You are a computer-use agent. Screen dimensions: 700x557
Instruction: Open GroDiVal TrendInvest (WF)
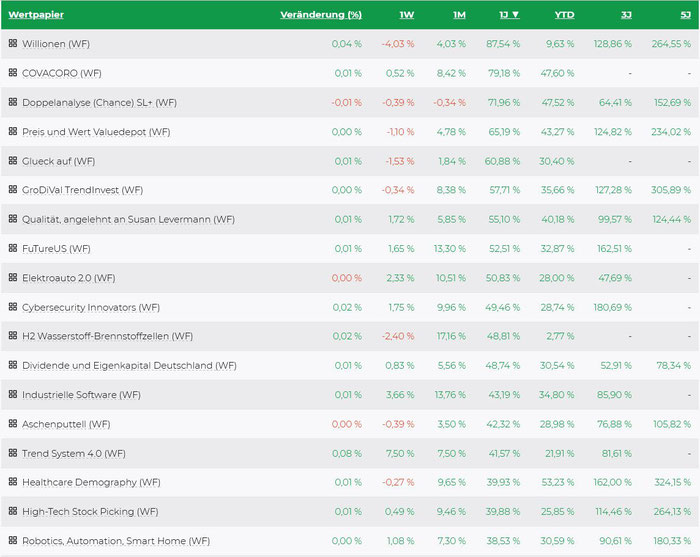(x=83, y=190)
